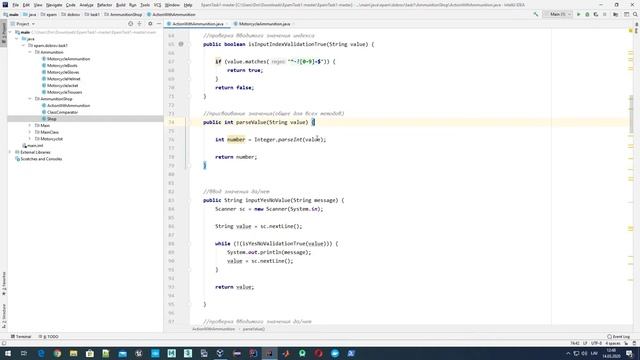The height and width of the screenshot is (360, 640).
Task: Expand the Main package node
Action: pyautogui.click(x=30, y=125)
